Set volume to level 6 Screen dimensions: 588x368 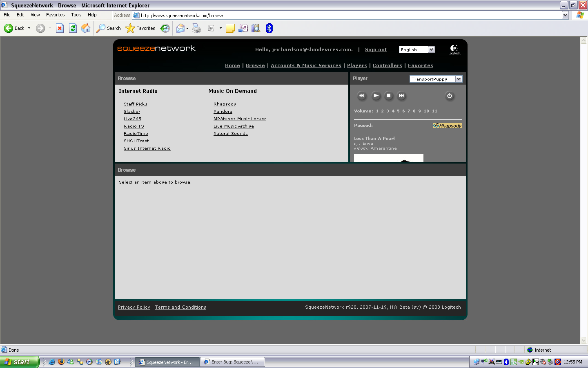click(403, 111)
